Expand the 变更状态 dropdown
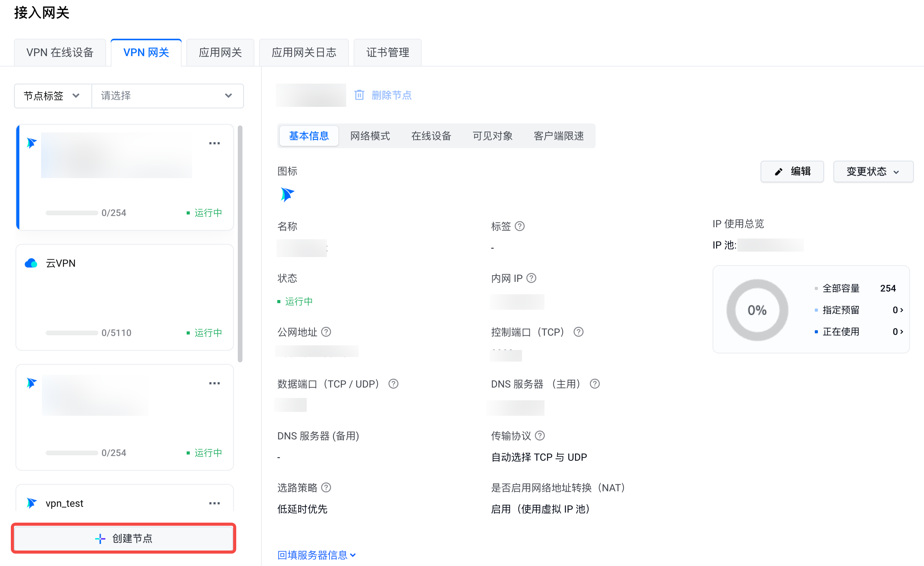 (873, 172)
